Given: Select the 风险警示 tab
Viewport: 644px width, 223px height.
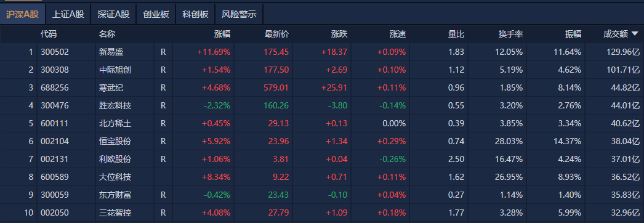Looking at the screenshot, I should 239,14.
